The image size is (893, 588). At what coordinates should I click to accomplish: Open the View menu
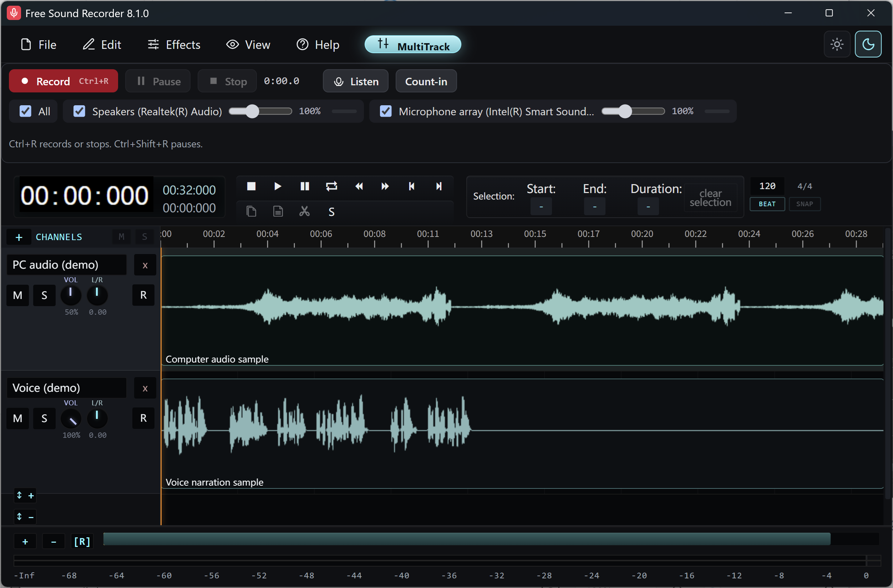248,45
